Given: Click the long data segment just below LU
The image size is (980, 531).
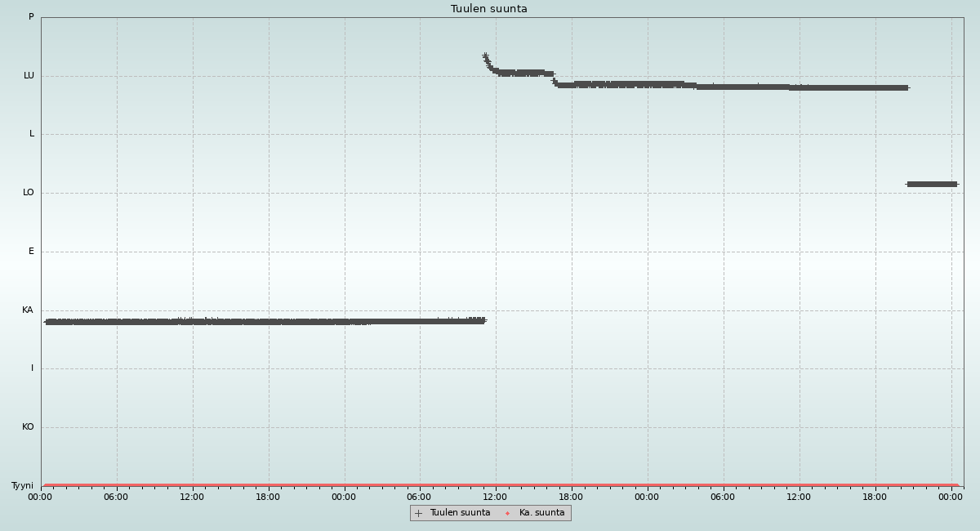Looking at the screenshot, I should [735, 86].
